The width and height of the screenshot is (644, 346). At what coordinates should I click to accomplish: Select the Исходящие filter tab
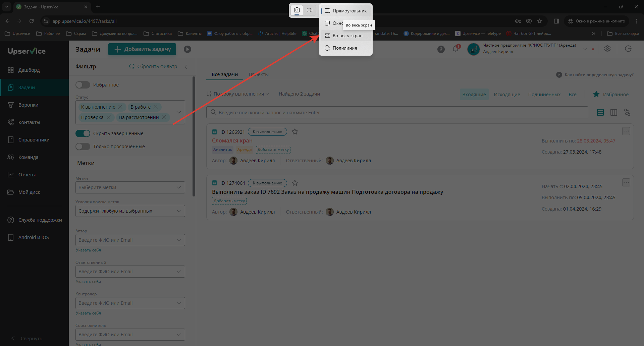point(507,95)
